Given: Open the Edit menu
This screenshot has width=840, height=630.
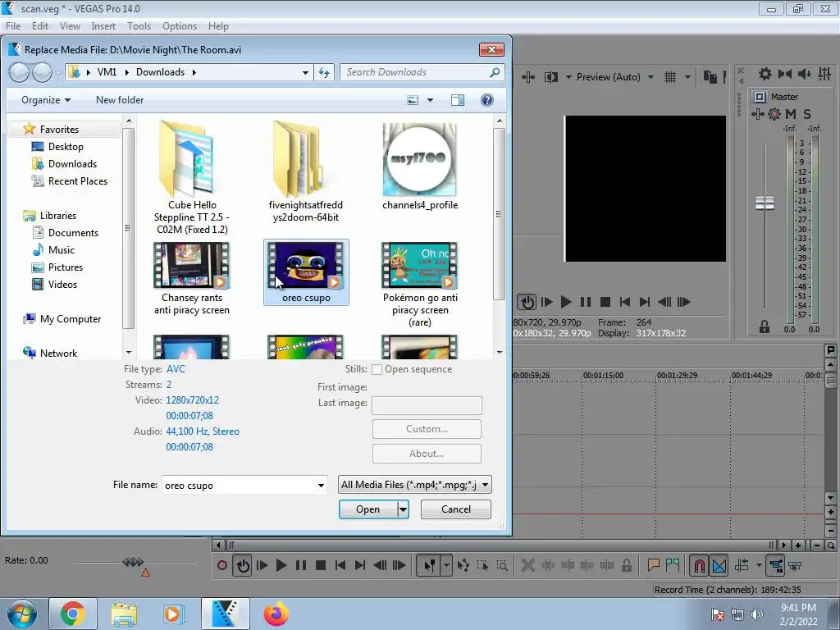Looking at the screenshot, I should tap(39, 25).
